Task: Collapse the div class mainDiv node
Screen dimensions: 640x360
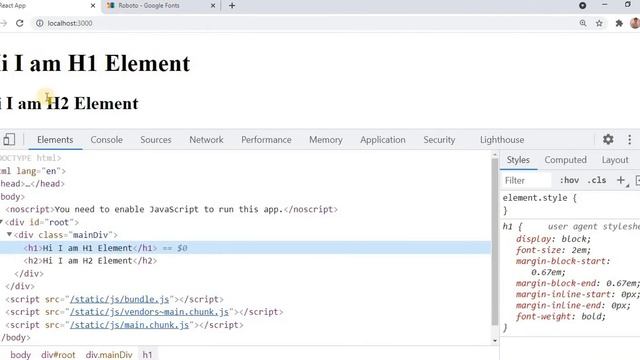Action: coord(9,235)
